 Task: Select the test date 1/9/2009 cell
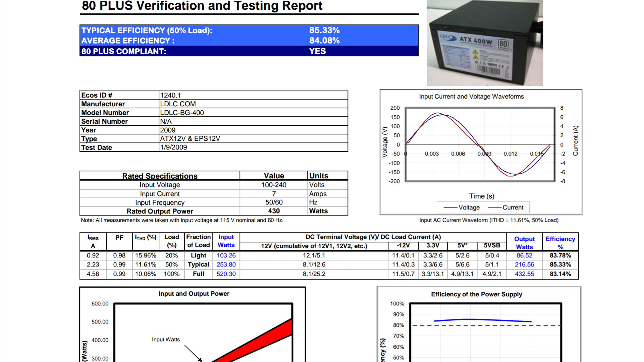[x=173, y=147]
